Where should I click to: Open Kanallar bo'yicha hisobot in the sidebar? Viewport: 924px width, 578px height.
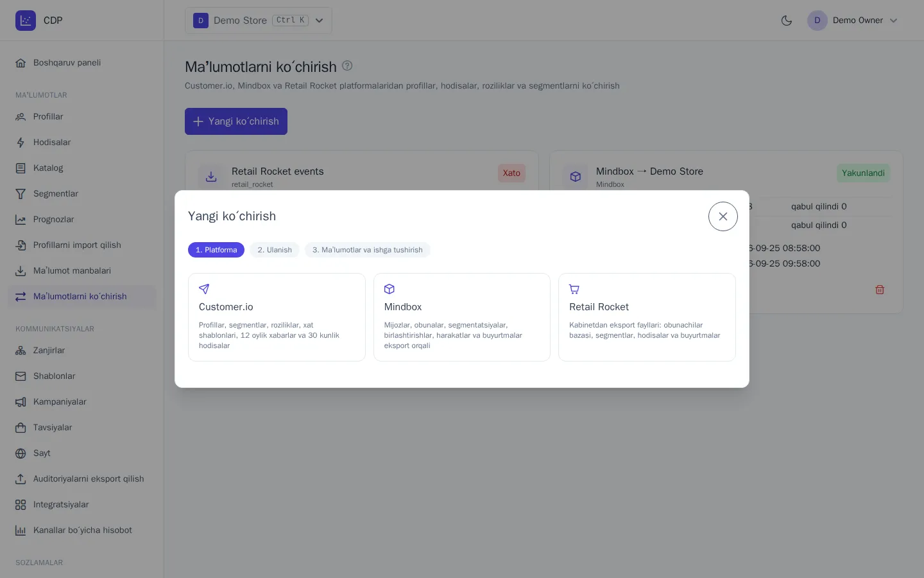point(82,530)
